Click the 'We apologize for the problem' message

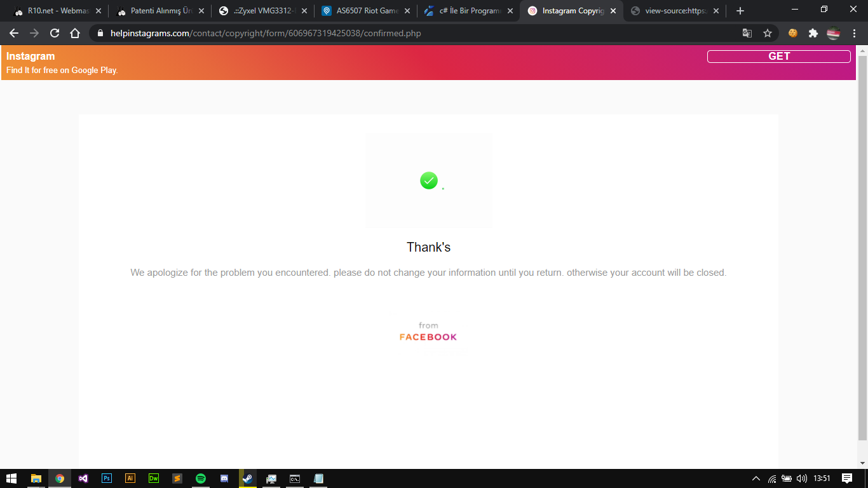[x=428, y=273]
